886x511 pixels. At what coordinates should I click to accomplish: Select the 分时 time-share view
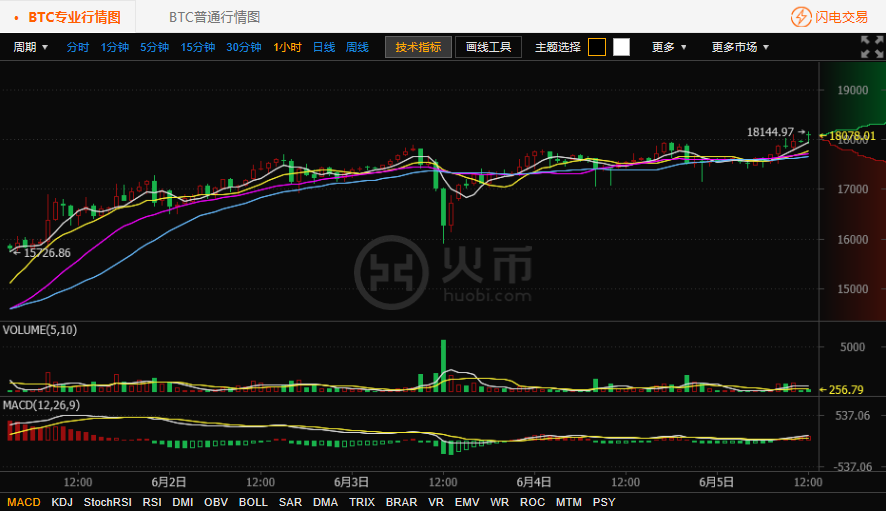tap(78, 47)
